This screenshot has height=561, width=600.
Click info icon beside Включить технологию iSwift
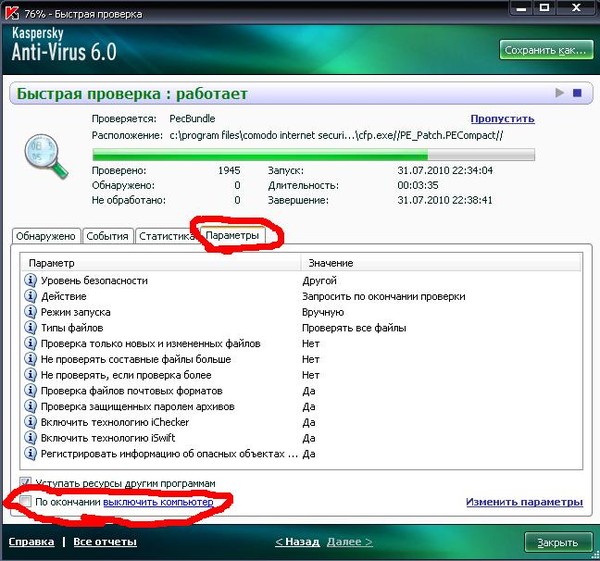(30, 437)
